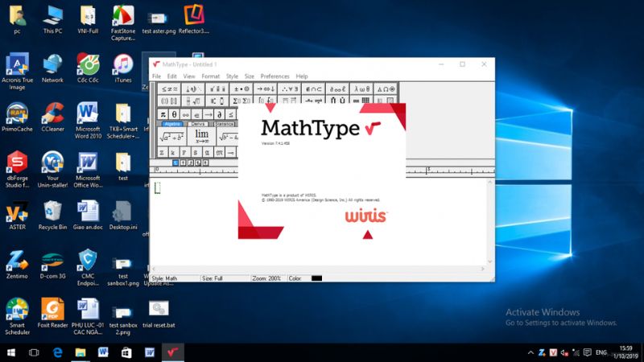Open the Preferences menu in MathType
Image resolution: width=644 pixels, height=362 pixels.
tap(275, 76)
